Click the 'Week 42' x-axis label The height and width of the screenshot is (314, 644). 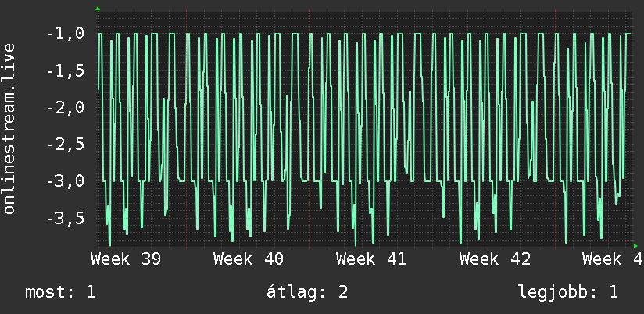[x=495, y=259]
